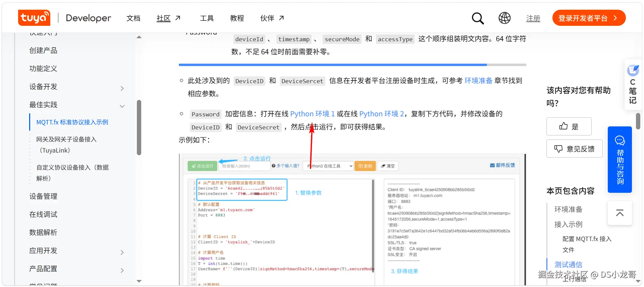Screen dimensions: 644x287
Task: Open the 社区 menu link
Action: coord(169,18)
